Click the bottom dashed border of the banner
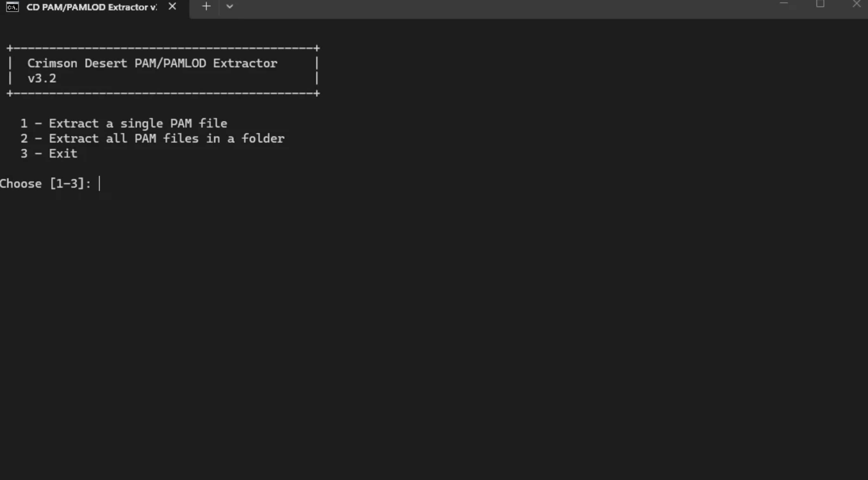 pyautogui.click(x=163, y=93)
